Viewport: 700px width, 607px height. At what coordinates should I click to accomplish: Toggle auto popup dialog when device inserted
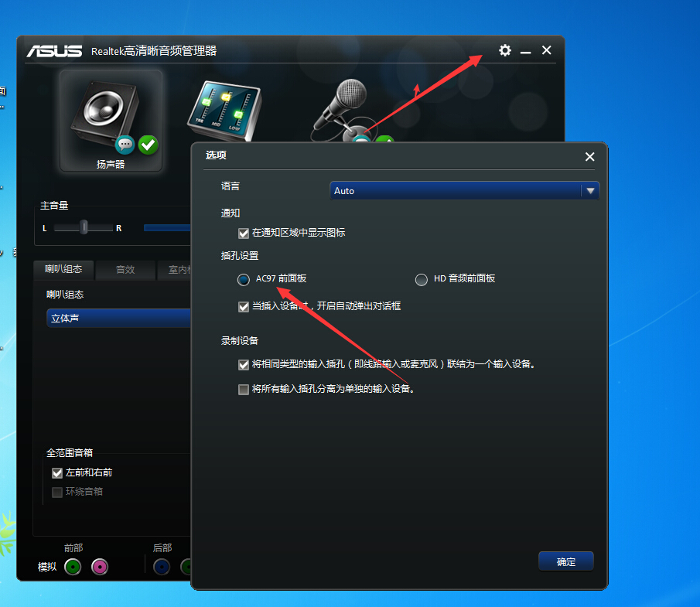coord(244,307)
